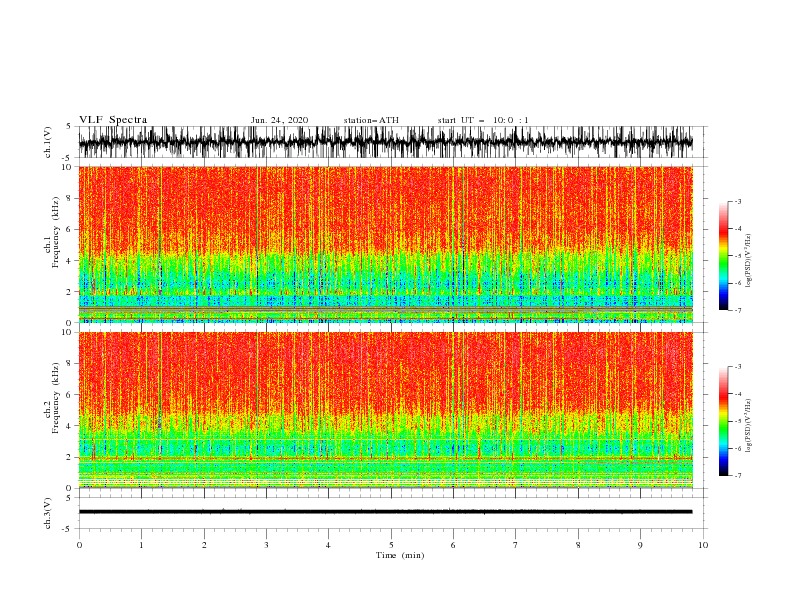Viewport: 792px width, 612px height.
Task: Click the ch.1 colorbar "log(PSD)(V²/Hz)" label
Action: (x=749, y=261)
